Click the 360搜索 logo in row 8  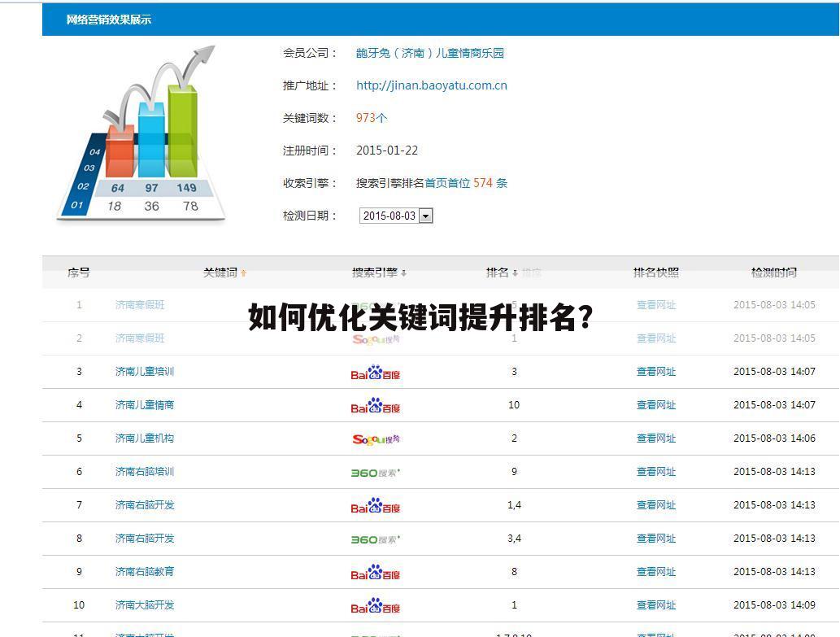[376, 539]
